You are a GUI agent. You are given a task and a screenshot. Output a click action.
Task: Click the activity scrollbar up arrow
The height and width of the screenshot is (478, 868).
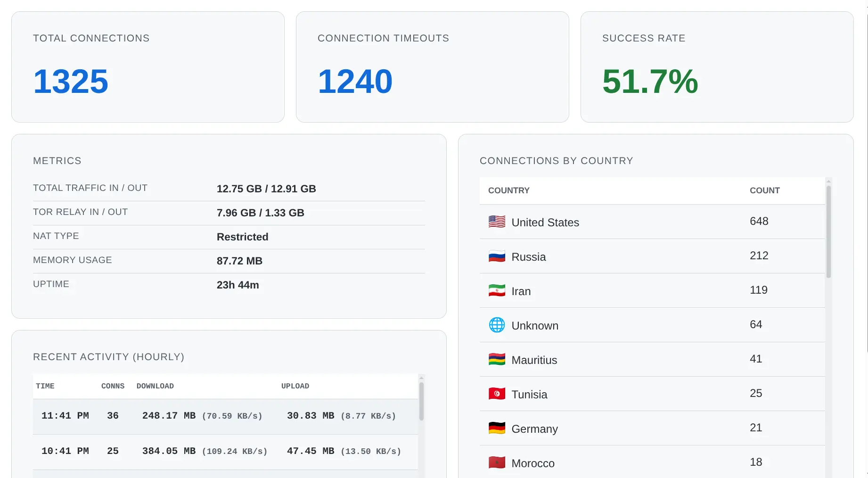click(421, 378)
